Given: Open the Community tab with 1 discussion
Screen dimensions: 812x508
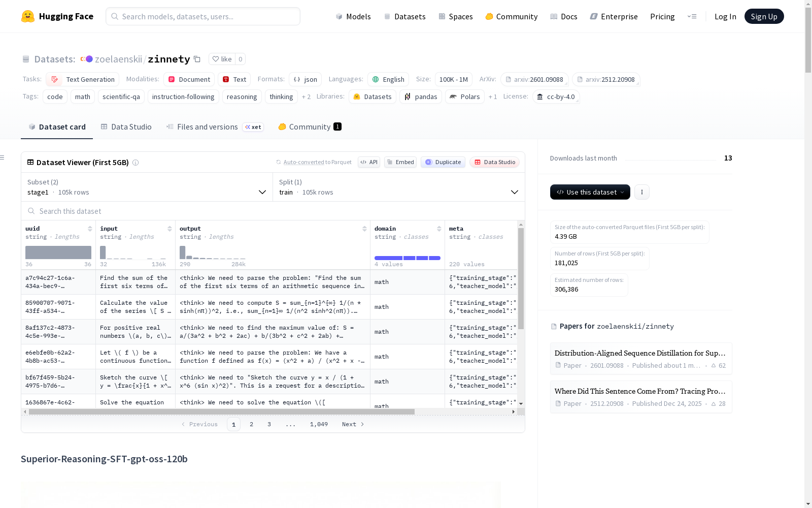Looking at the screenshot, I should pyautogui.click(x=310, y=127).
